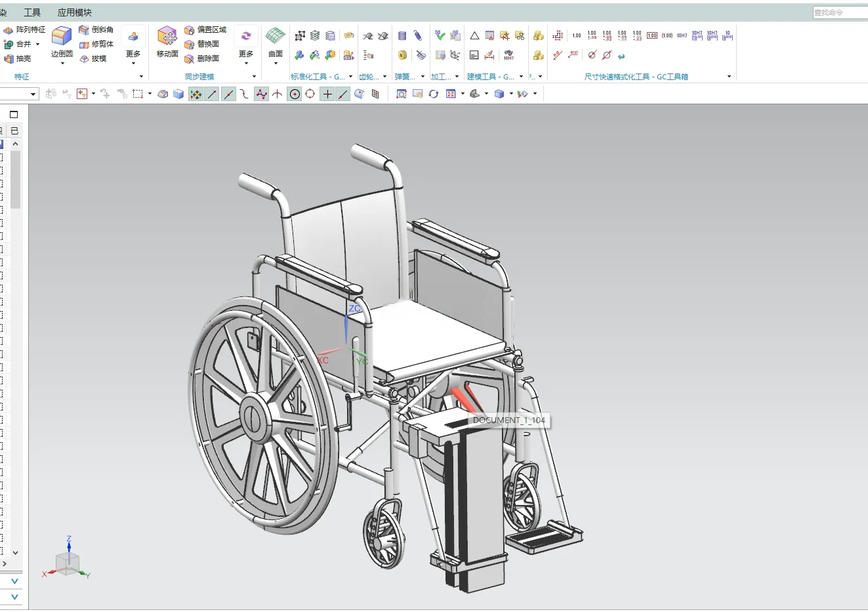Toggle the arc center snap point option

point(295,94)
